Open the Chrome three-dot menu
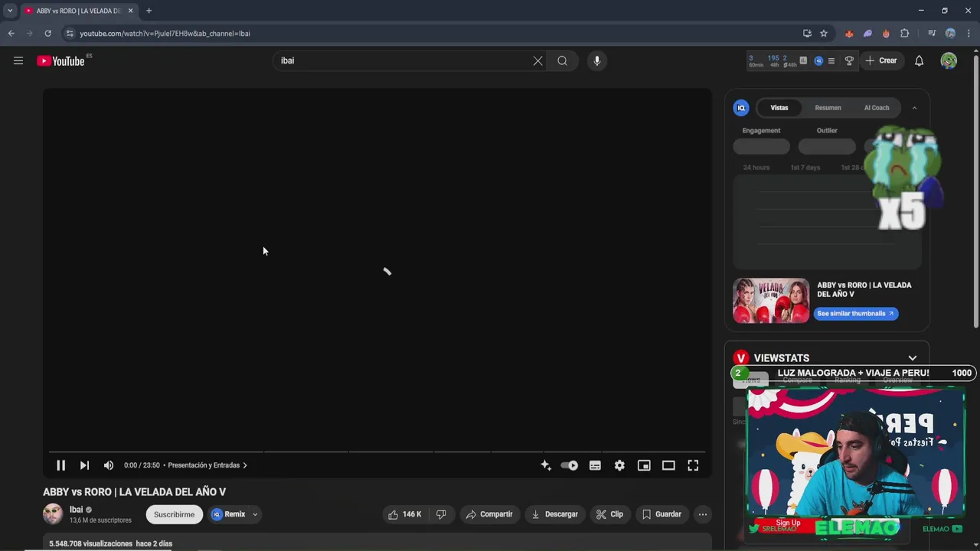980x551 pixels. [969, 34]
